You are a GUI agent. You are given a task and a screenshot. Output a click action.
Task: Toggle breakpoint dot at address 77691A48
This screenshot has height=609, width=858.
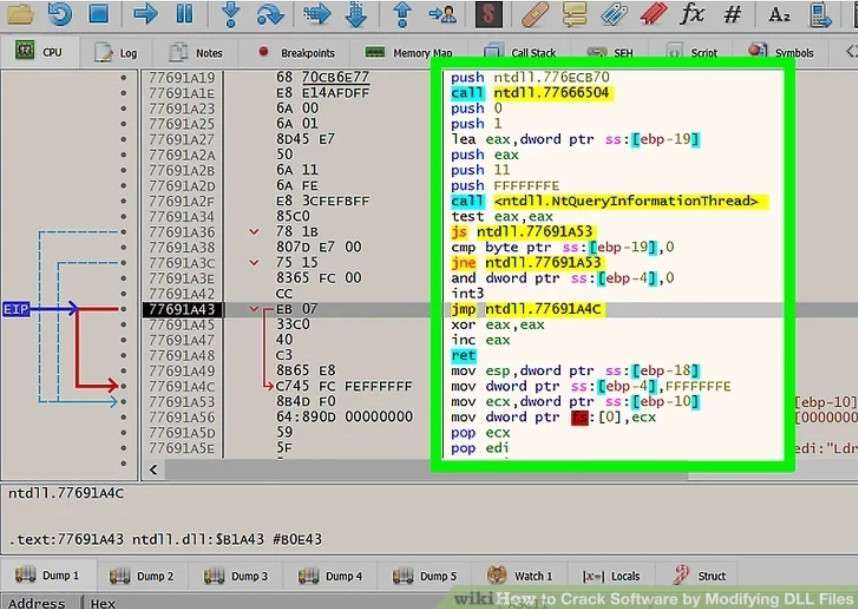click(x=124, y=355)
